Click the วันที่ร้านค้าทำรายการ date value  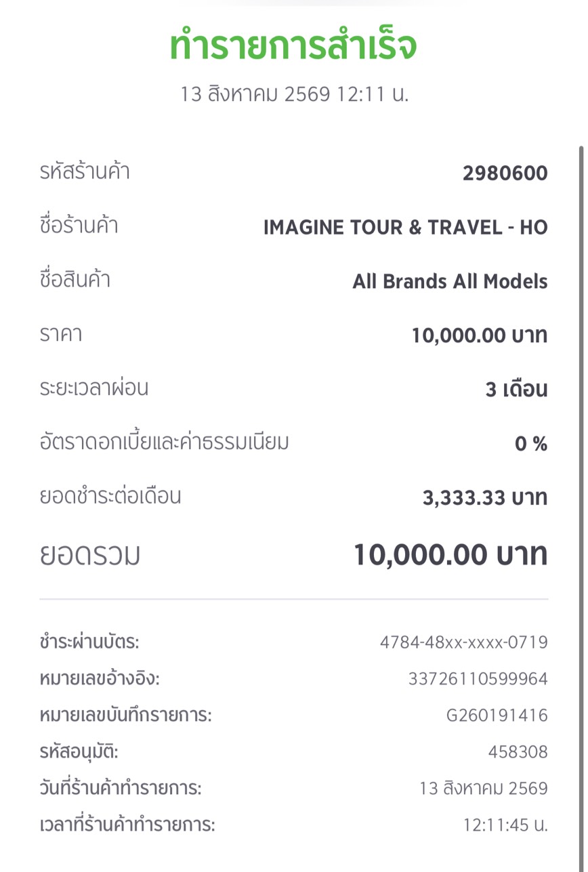click(484, 789)
